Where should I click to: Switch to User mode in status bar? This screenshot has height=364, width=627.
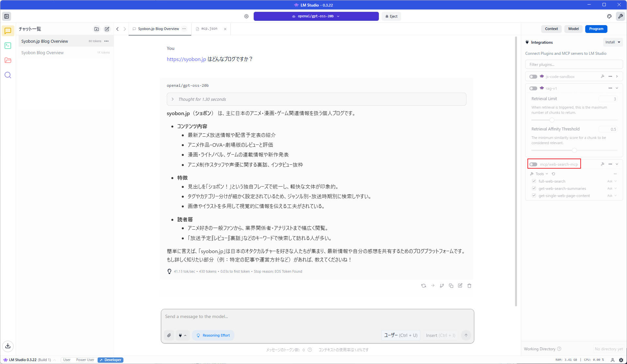[x=67, y=360]
